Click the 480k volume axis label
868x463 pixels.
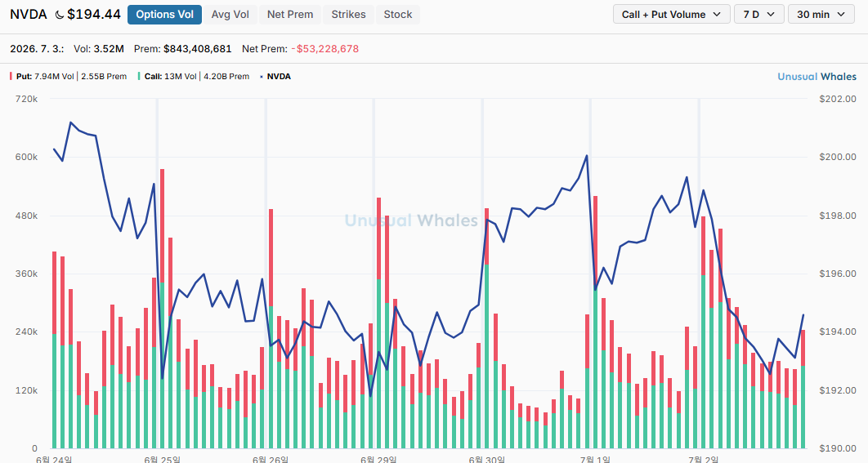pyautogui.click(x=27, y=216)
